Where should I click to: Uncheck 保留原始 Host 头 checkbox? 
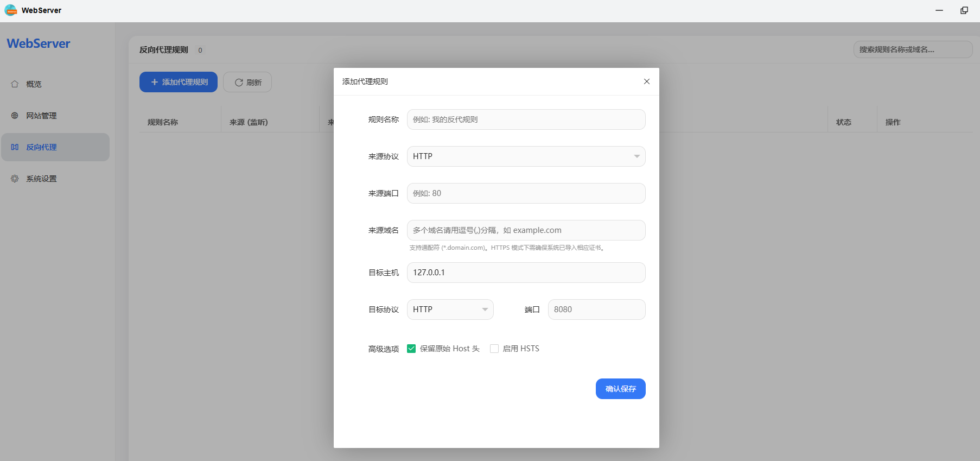[x=411, y=349]
